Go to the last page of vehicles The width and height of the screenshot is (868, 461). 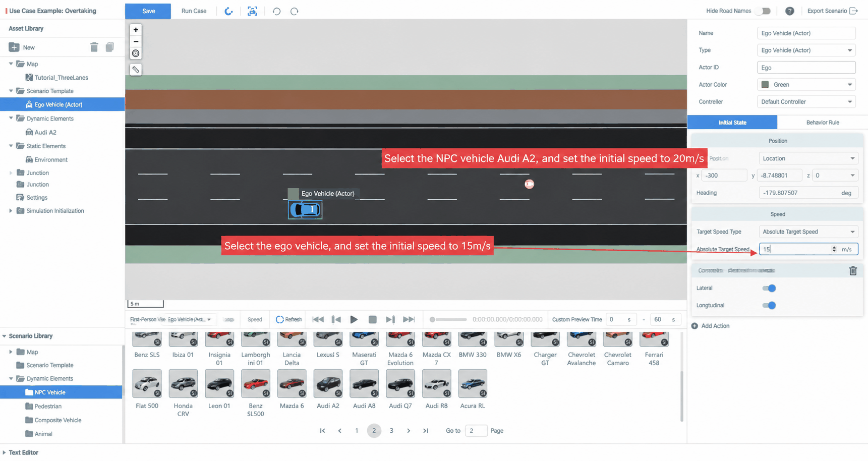[x=426, y=431]
